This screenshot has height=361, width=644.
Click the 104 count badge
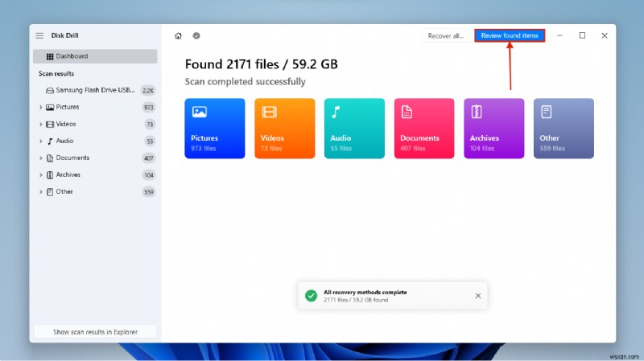(148, 175)
